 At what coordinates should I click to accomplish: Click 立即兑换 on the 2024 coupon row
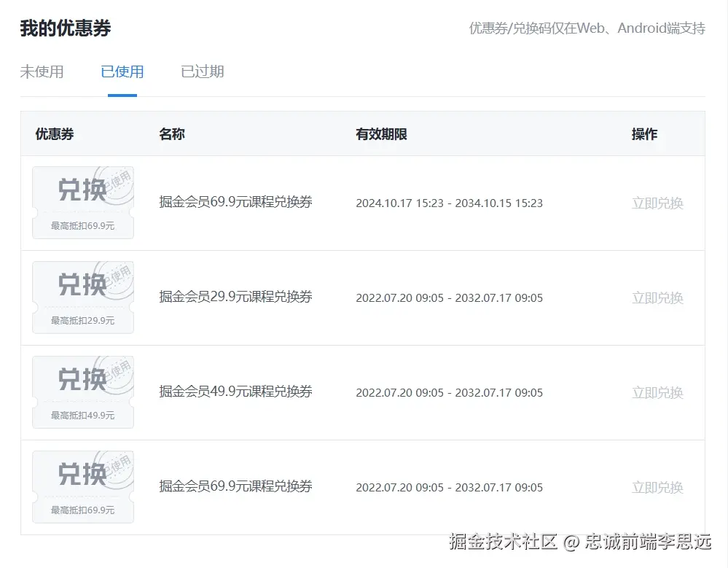click(657, 203)
